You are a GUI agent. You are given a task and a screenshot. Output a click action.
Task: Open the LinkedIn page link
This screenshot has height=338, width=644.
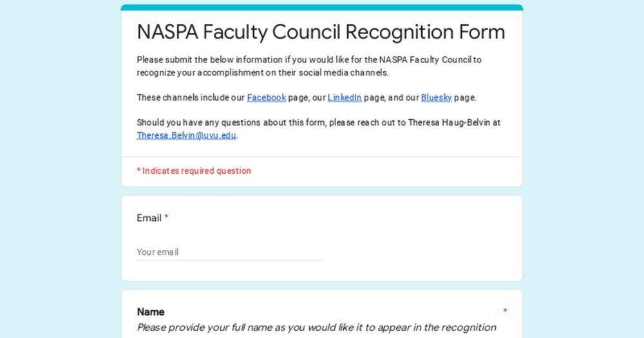coord(345,98)
